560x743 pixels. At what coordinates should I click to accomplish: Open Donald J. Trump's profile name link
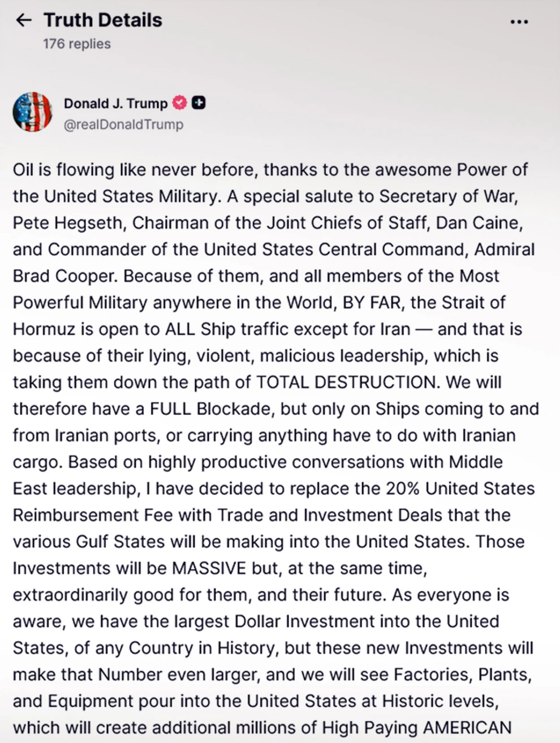[x=115, y=104]
